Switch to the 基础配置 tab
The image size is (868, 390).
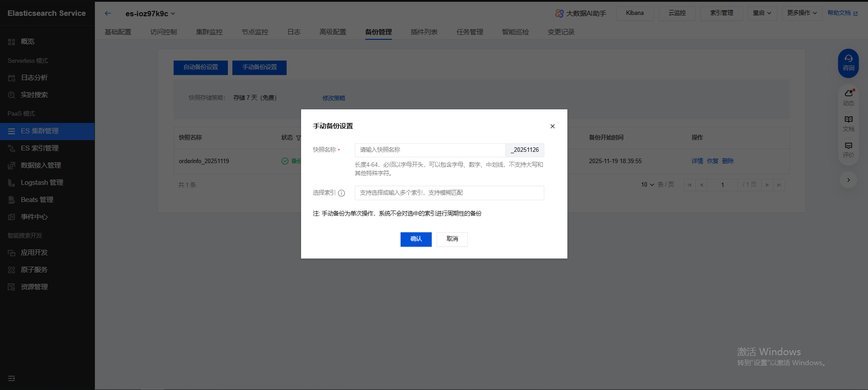tap(118, 32)
